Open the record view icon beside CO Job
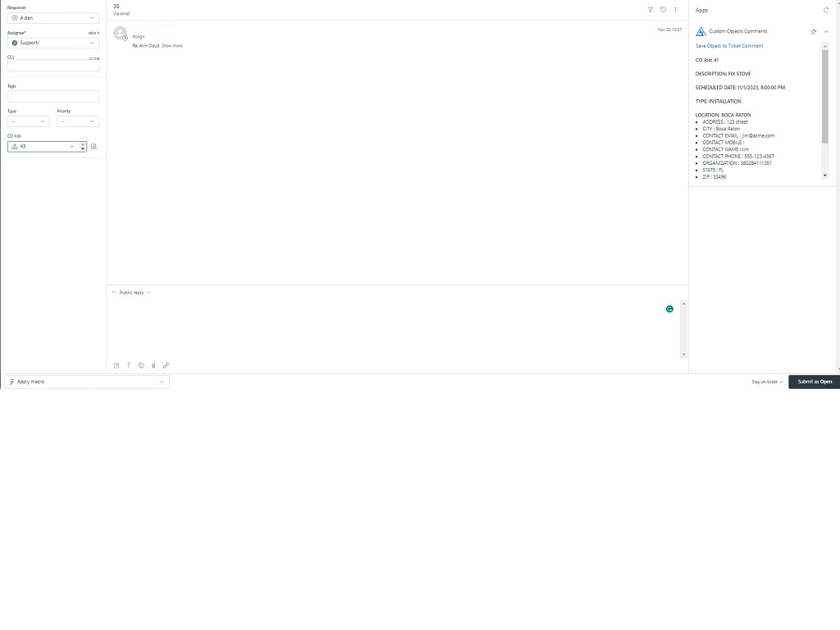The height and width of the screenshot is (630, 840). (x=94, y=147)
